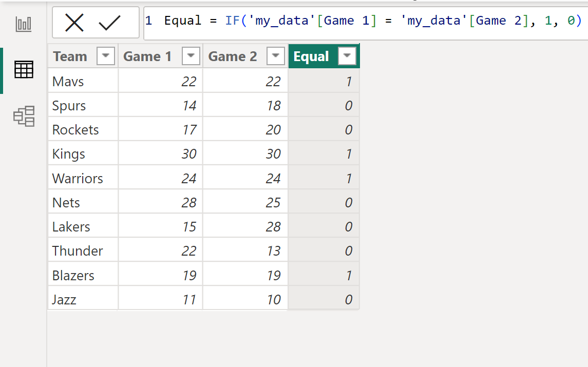Image resolution: width=588 pixels, height=367 pixels.
Task: Open the Report view from the sidebar
Action: [x=24, y=24]
